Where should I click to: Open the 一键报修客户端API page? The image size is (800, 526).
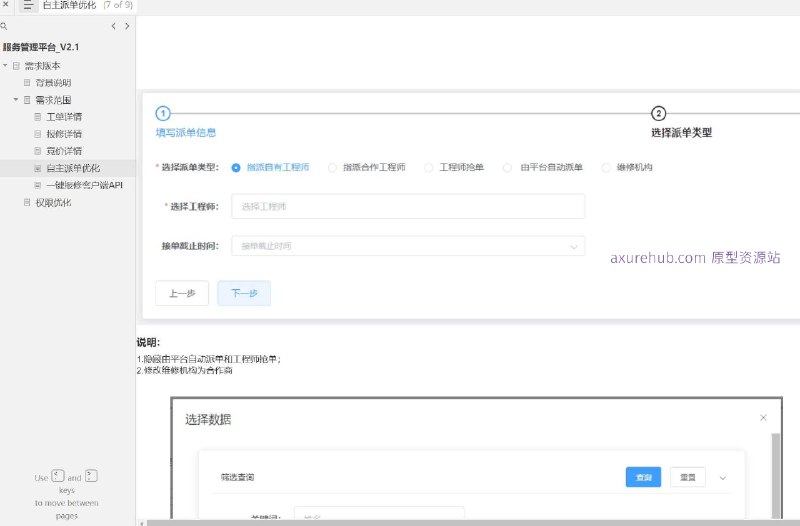(85, 185)
